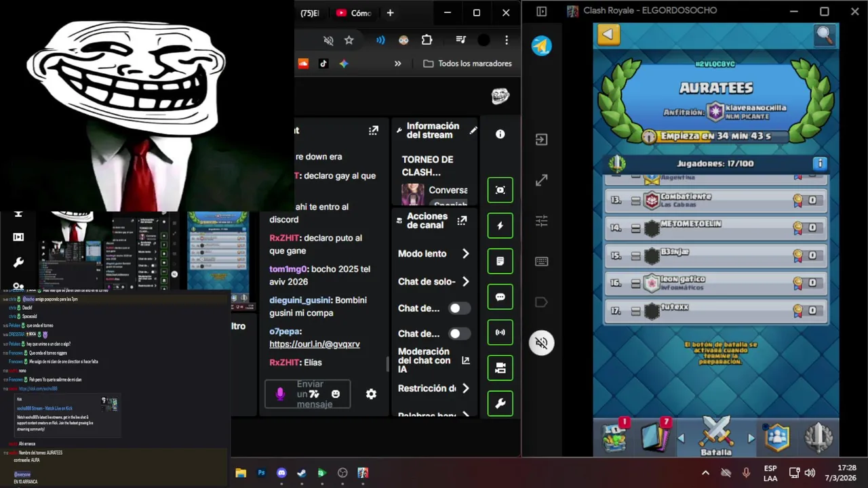Click the right arrow beside Batalla
The height and width of the screenshot is (488, 868).
point(751,439)
